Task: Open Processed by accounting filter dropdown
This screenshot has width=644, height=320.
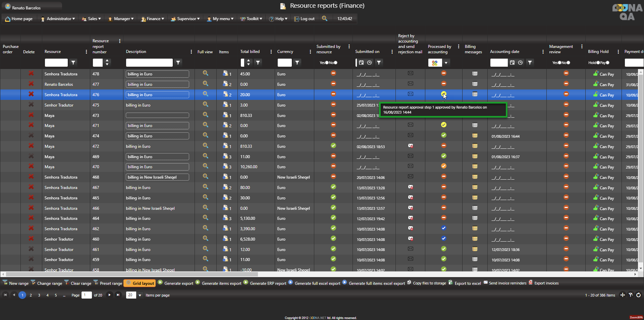Action: coord(446,63)
